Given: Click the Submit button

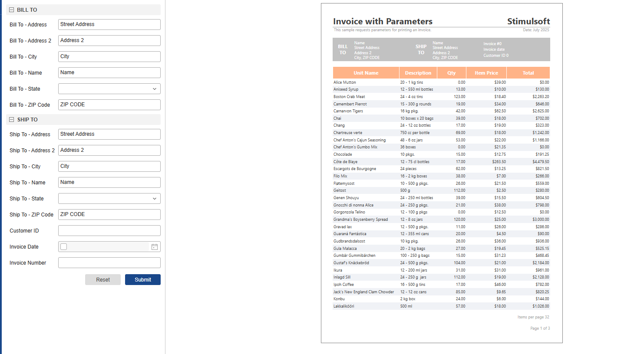Looking at the screenshot, I should 143,280.
